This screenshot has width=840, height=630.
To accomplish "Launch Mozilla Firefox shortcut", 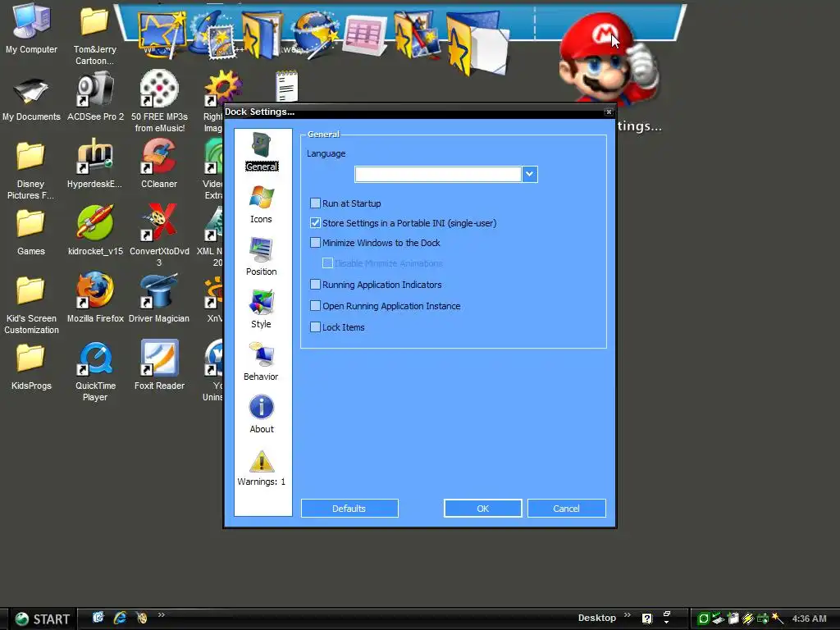I will tap(95, 298).
